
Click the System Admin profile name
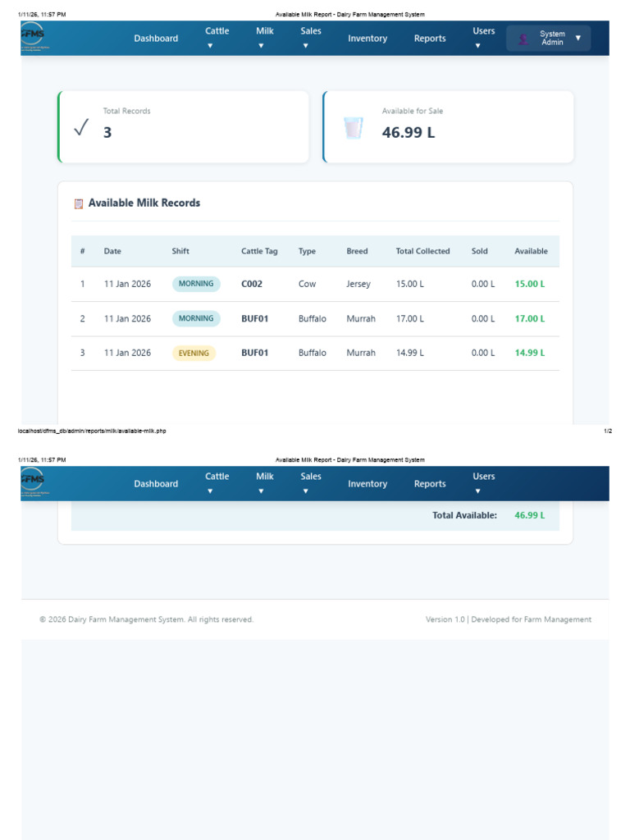pyautogui.click(x=552, y=38)
